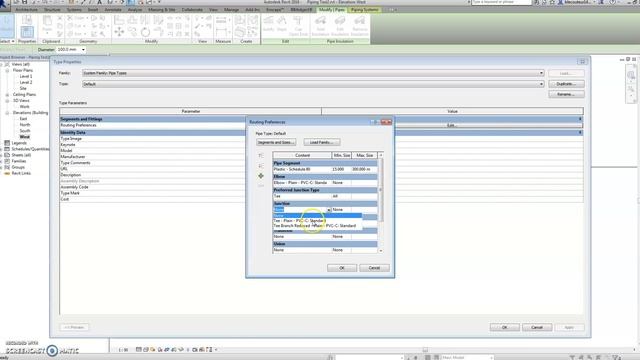This screenshot has width=640, height=360.
Task: Open the Diameter dropdown on options bar
Action: pos(83,50)
